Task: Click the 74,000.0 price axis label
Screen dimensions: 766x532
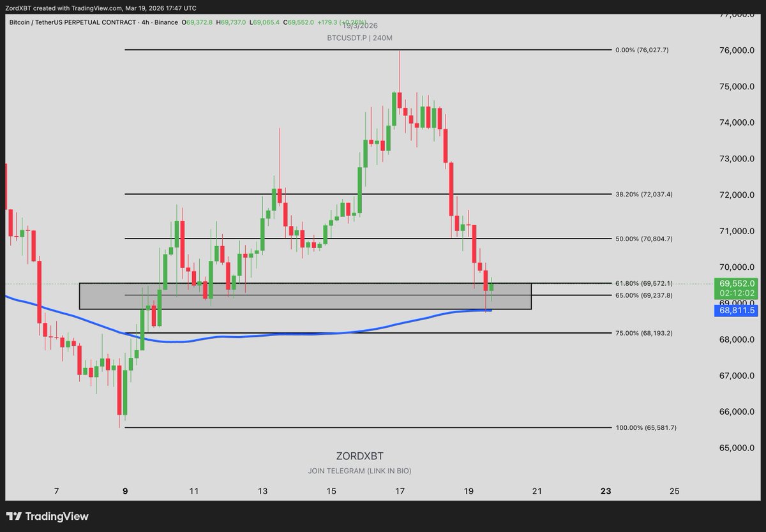Action: [x=738, y=122]
